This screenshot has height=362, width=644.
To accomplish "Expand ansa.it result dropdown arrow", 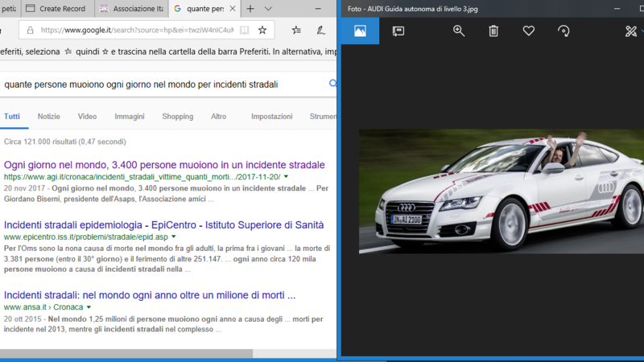I will click(89, 307).
